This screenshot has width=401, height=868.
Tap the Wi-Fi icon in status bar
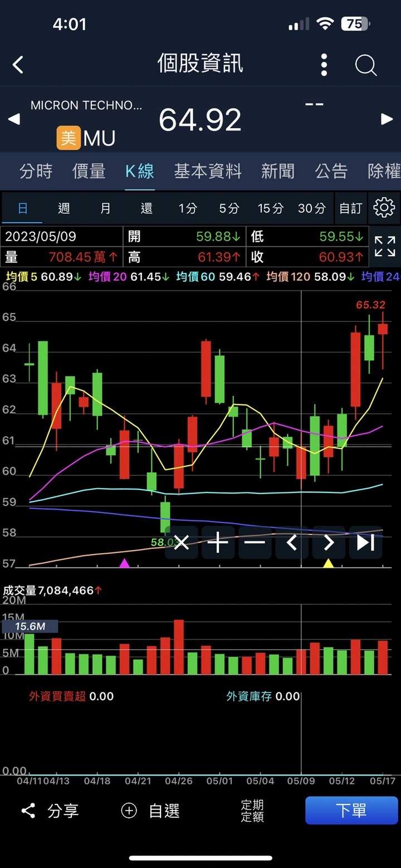324,24
